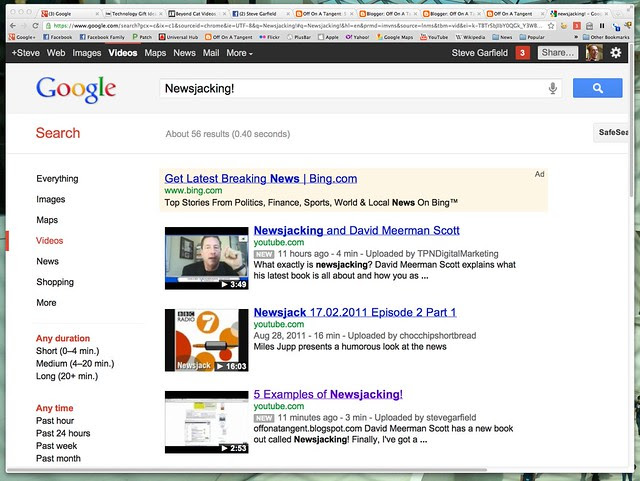
Task: Switch to the Steve Garfield Facebook tab
Action: click(x=261, y=14)
